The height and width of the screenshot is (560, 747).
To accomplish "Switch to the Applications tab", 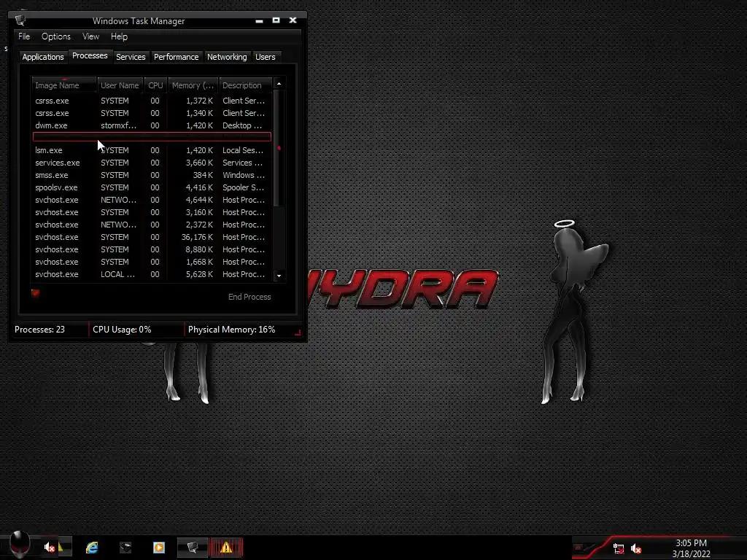I will pyautogui.click(x=43, y=57).
